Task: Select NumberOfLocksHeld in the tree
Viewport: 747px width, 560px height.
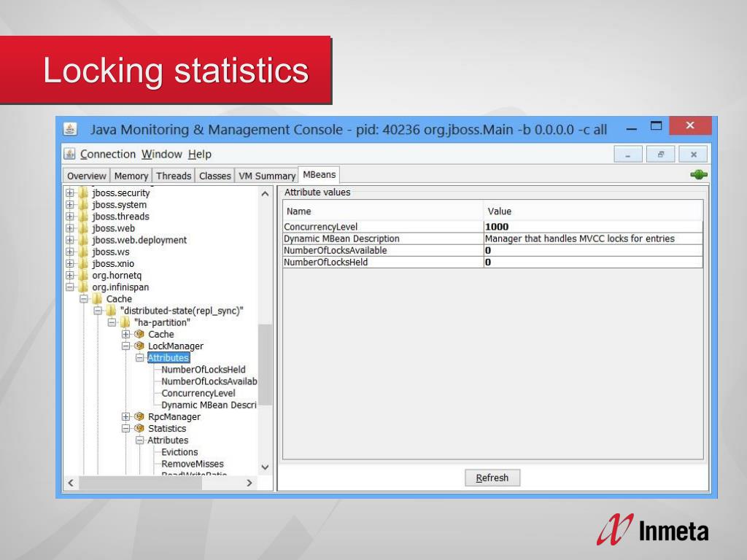Action: 204,370
